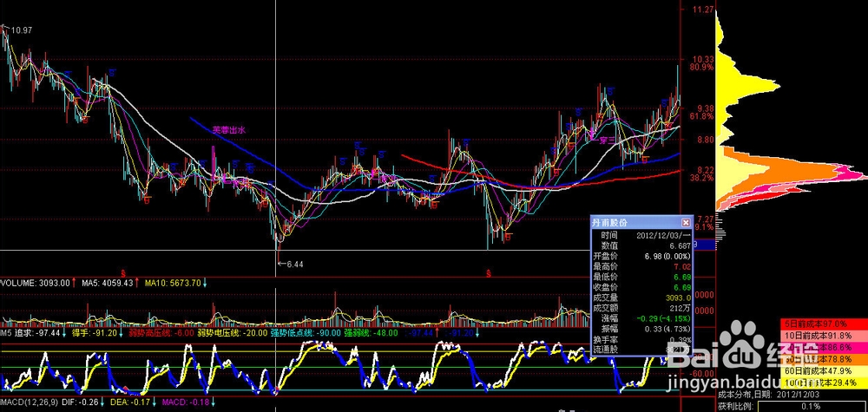The height and width of the screenshot is (412, 868).
Task: Select the 收盘价 row in popup
Action: (641, 287)
